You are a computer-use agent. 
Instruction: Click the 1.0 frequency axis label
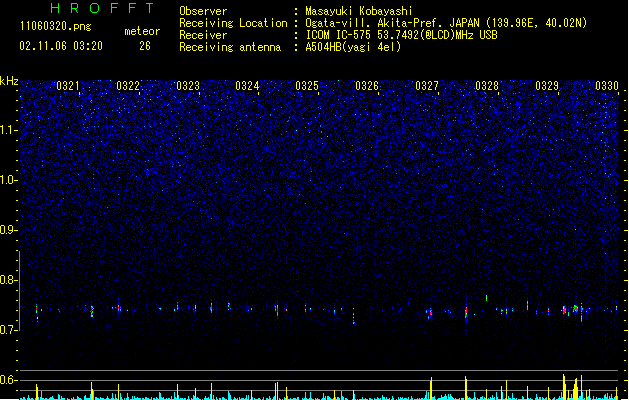tap(9, 180)
